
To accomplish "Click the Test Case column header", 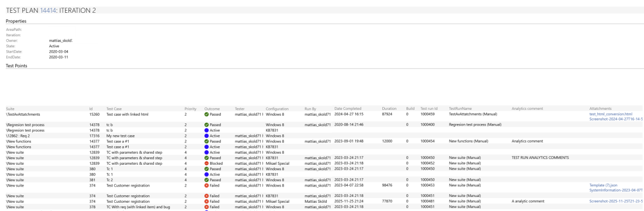I will [x=115, y=109].
